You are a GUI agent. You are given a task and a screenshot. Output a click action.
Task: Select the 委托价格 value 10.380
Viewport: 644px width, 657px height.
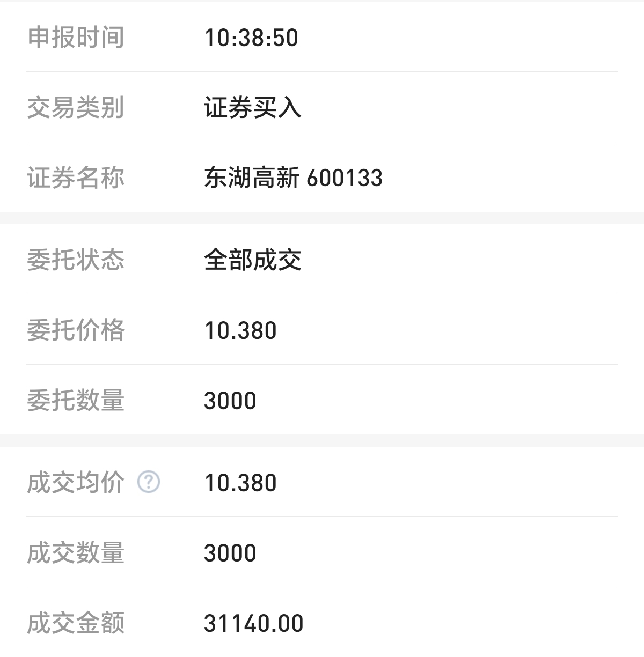[x=240, y=330]
